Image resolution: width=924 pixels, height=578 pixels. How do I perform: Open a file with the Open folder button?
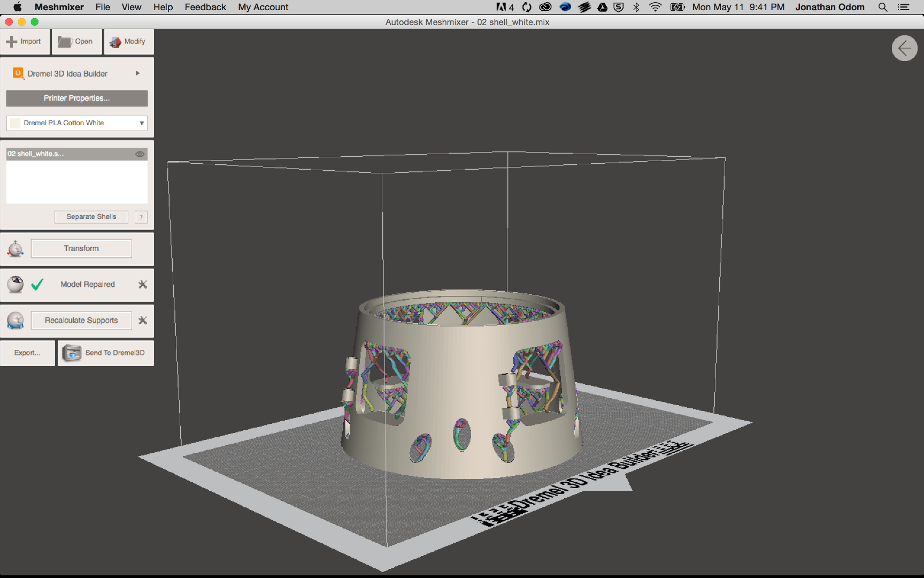[77, 42]
